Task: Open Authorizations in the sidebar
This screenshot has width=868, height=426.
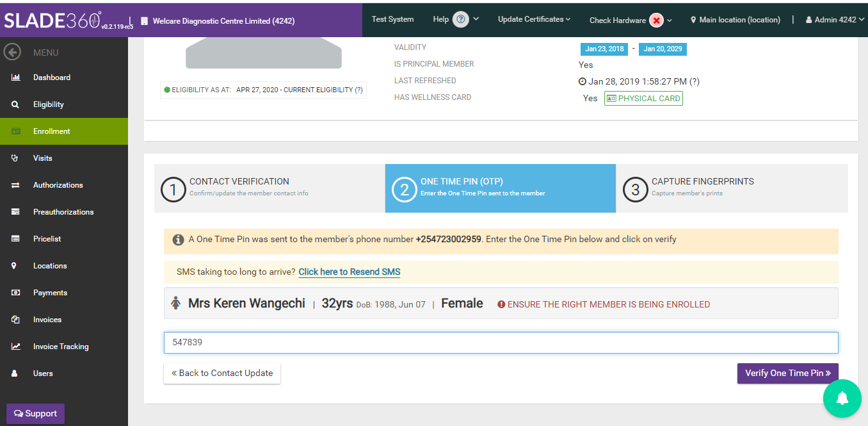Action: 64,185
